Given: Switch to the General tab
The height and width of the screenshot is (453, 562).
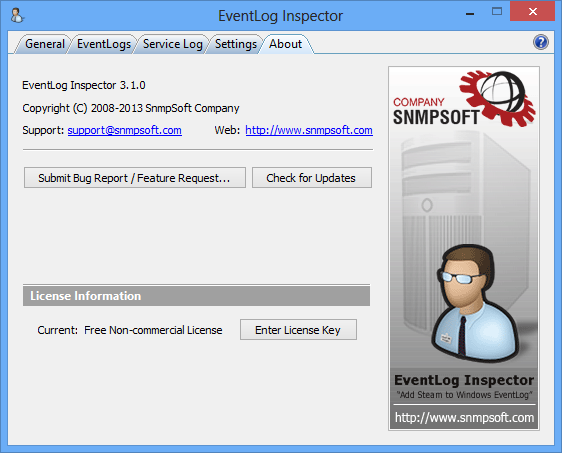Looking at the screenshot, I should coord(44,44).
